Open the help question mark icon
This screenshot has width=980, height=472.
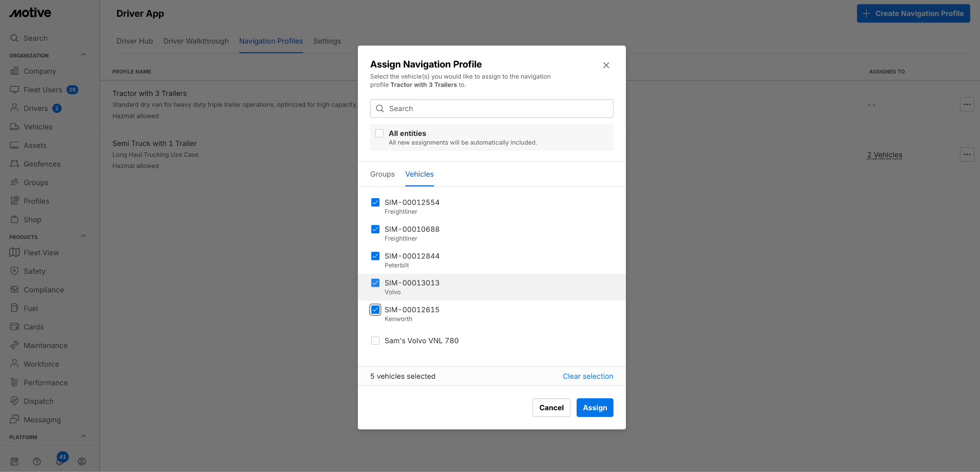tap(37, 461)
